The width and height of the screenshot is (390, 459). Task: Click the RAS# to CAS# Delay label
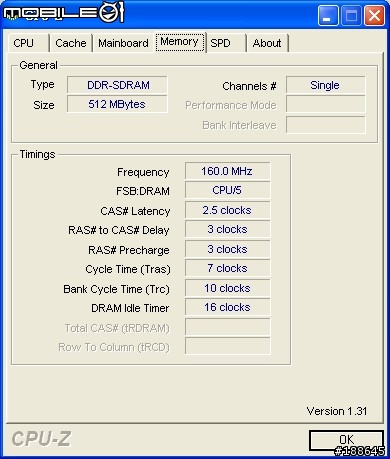click(119, 230)
